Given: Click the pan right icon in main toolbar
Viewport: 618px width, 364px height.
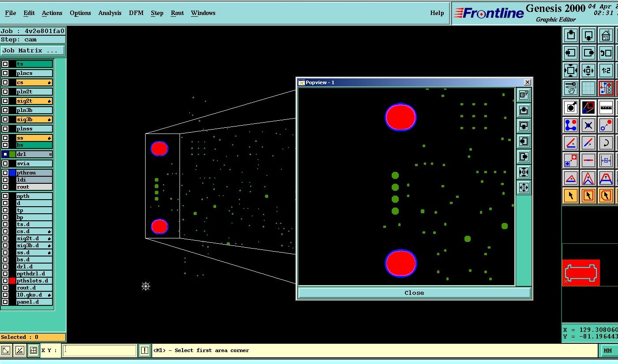Looking at the screenshot, I should pos(588,53).
